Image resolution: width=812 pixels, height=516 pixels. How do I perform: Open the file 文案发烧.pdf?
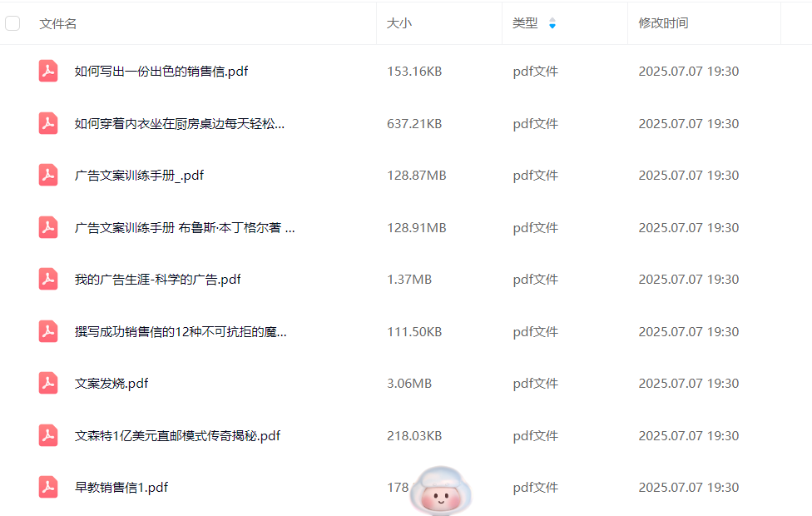111,384
